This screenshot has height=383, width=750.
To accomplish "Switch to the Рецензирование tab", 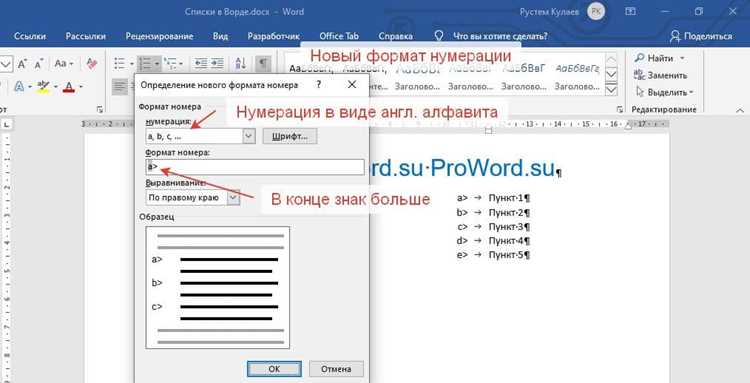I will pos(159,36).
